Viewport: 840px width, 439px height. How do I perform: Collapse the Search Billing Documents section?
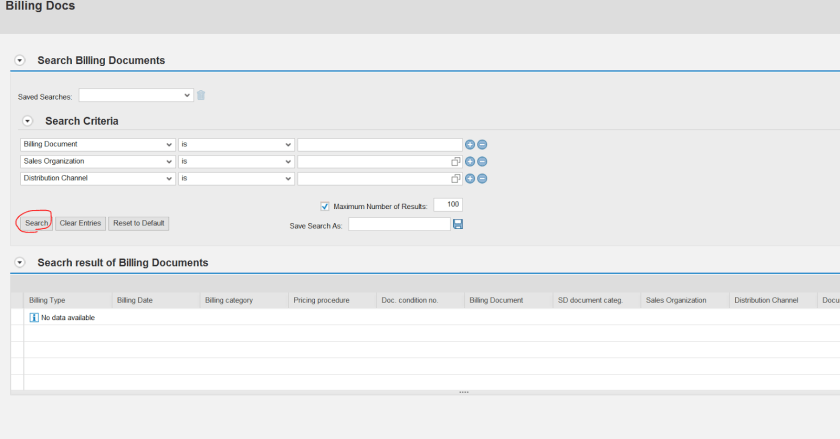20,61
